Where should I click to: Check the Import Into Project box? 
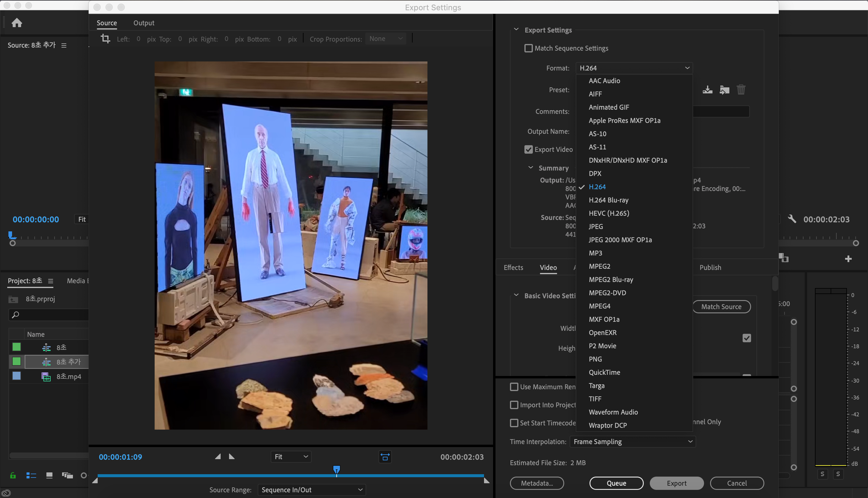pyautogui.click(x=514, y=405)
